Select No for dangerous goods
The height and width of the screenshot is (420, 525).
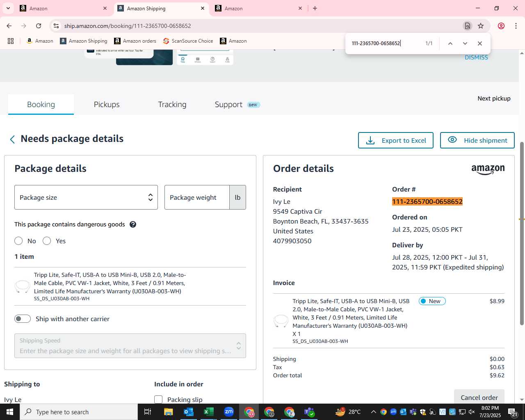click(18, 241)
